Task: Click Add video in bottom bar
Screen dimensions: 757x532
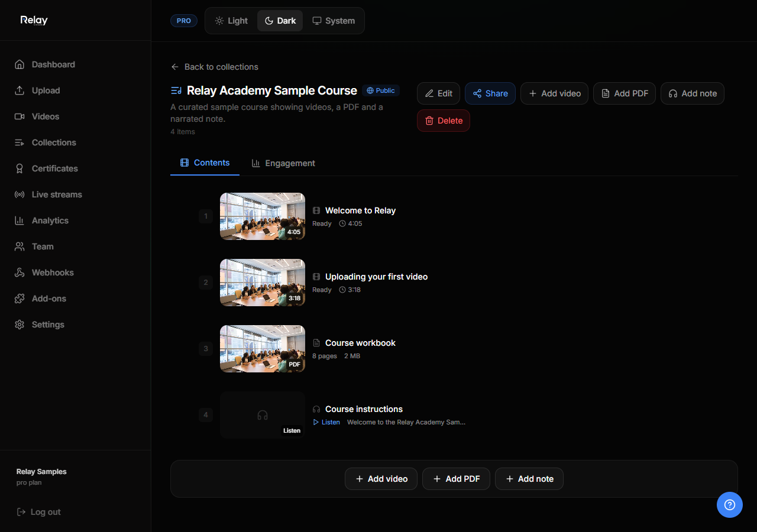Action: tap(381, 479)
